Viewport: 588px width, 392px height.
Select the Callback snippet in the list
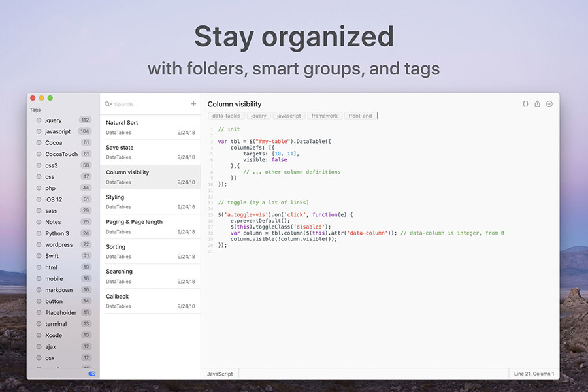[x=150, y=301]
